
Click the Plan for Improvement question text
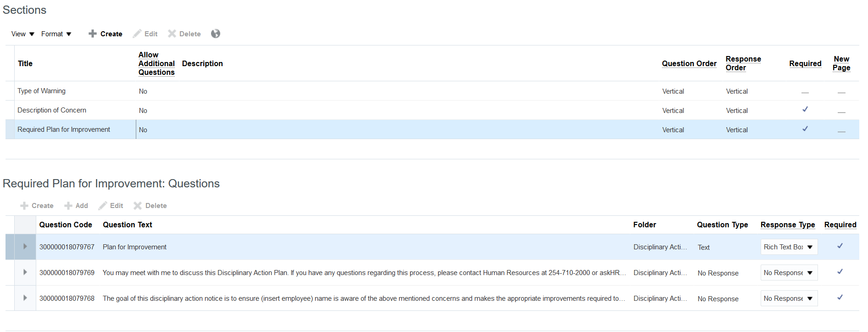(x=134, y=247)
